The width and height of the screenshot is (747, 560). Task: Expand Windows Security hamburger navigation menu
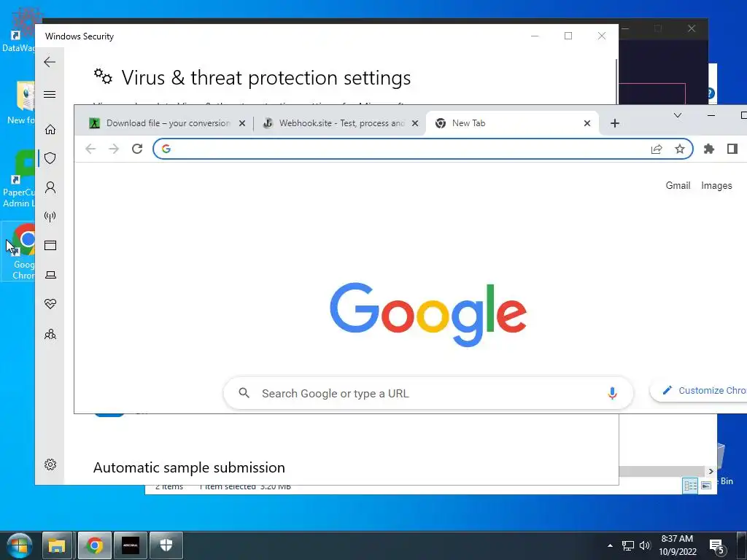[50, 94]
